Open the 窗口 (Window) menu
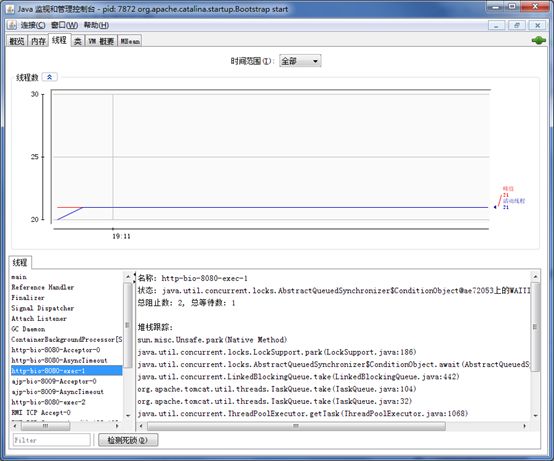The image size is (554, 461). pos(64,25)
